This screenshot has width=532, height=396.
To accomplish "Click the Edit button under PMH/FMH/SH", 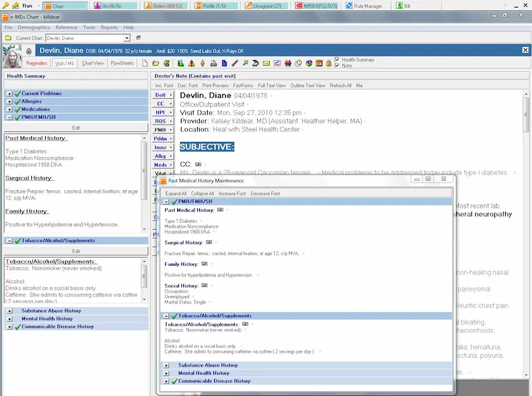I will point(76,128).
